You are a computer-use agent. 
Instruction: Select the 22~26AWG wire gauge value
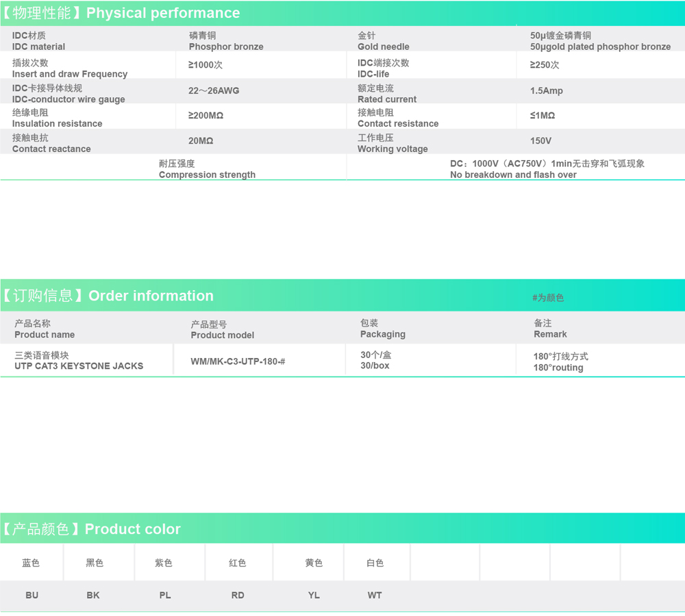coord(214,90)
